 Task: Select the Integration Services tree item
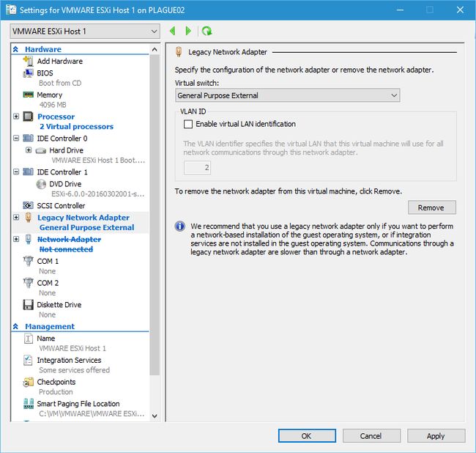pos(70,360)
